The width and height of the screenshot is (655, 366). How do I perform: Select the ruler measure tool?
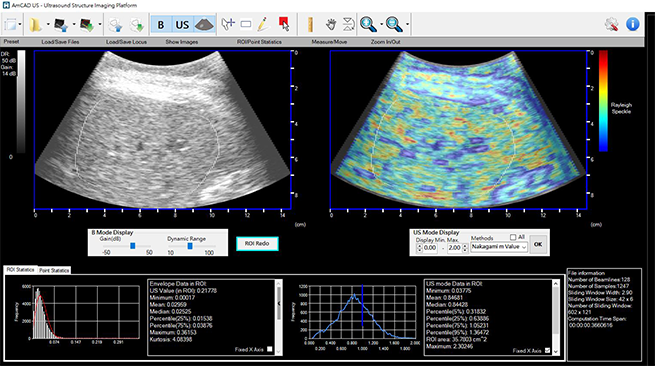click(x=310, y=25)
